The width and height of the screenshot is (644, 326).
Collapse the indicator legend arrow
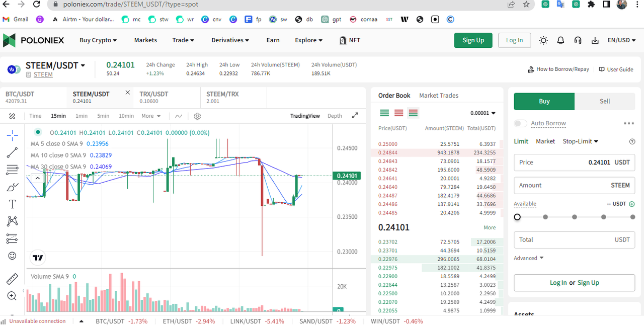(38, 178)
